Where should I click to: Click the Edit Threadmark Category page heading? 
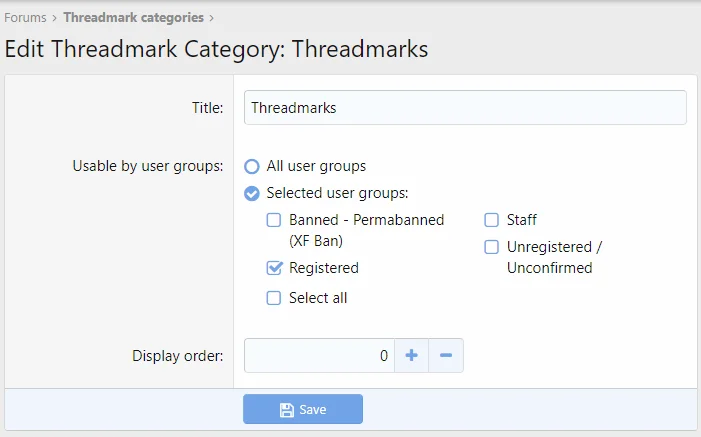tap(217, 49)
